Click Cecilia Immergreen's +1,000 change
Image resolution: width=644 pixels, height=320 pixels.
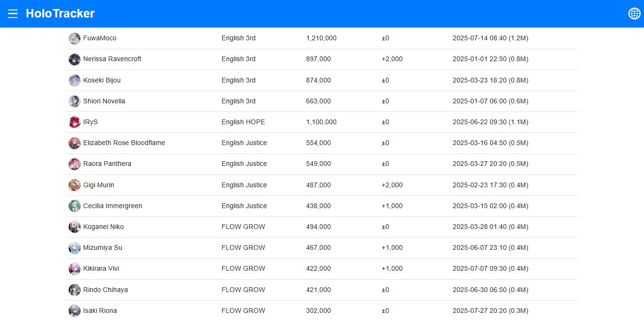pyautogui.click(x=392, y=206)
